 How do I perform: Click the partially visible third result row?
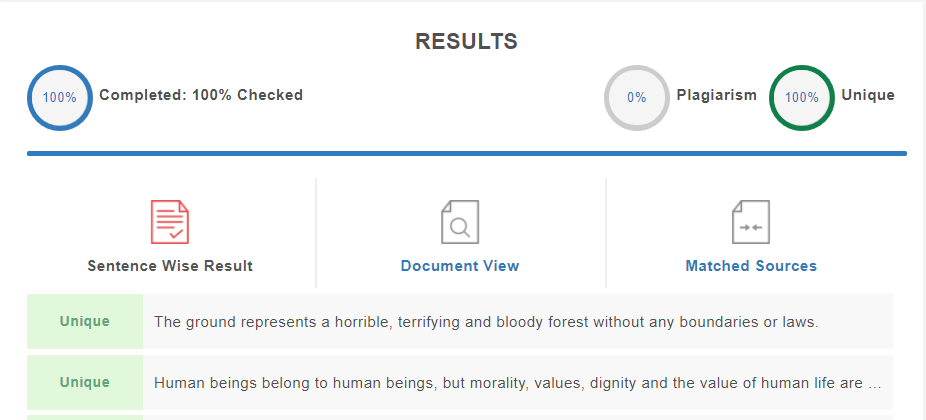pos(460,418)
